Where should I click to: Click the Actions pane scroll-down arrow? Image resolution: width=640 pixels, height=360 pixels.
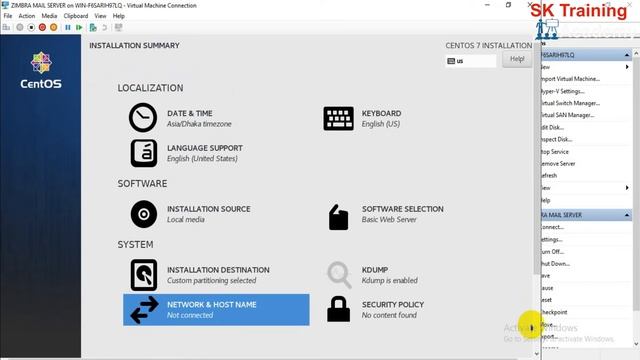[x=636, y=344]
